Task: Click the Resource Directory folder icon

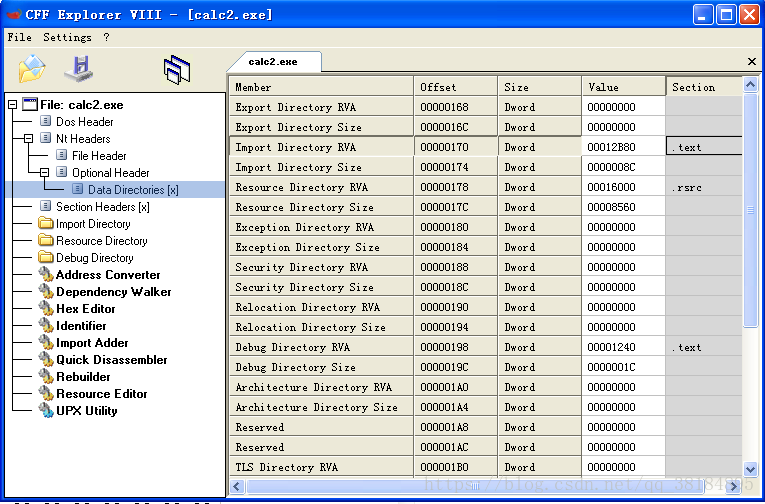Action: point(46,240)
